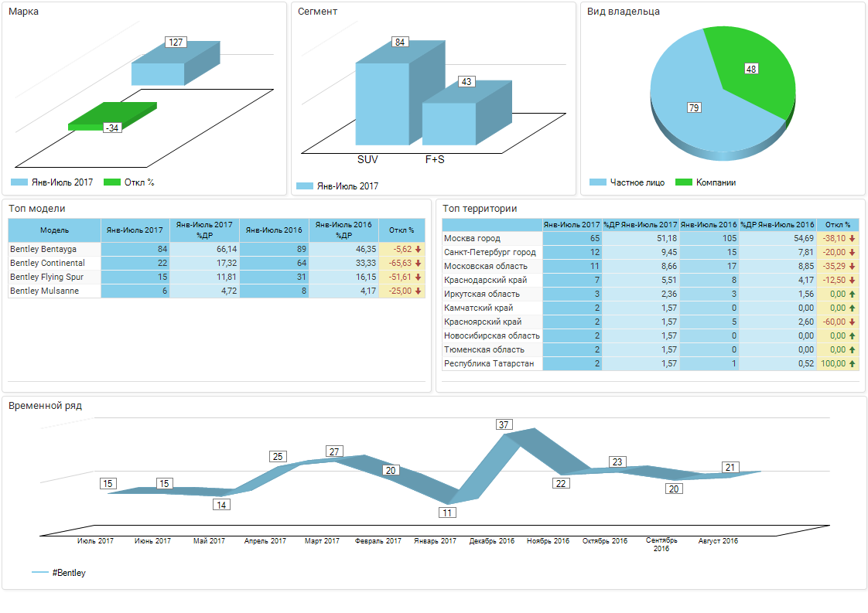Click red down arrow beside -60,00
The image size is (868, 613).
(x=852, y=322)
